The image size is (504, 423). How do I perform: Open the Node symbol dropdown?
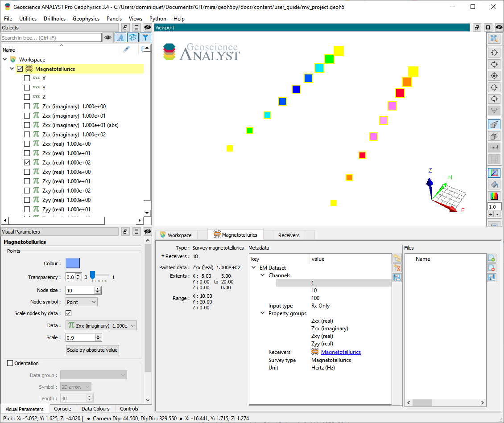coord(81,302)
